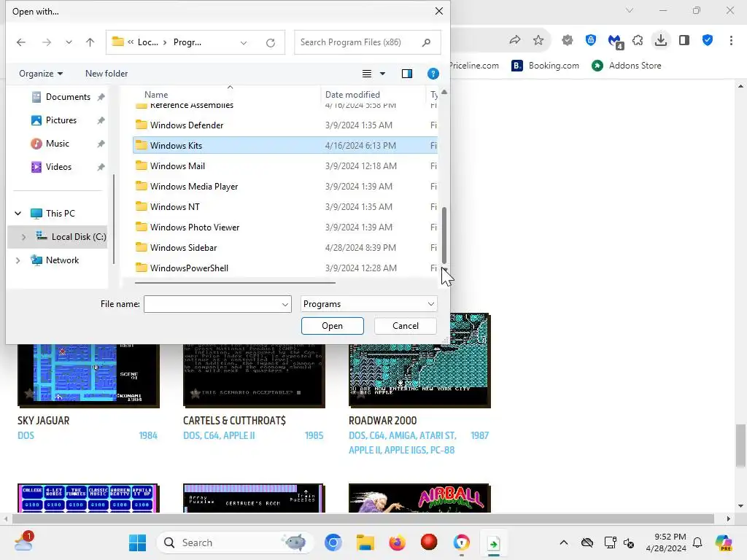This screenshot has height=560, width=747.
Task: Toggle the browser side panel
Action: point(684,40)
